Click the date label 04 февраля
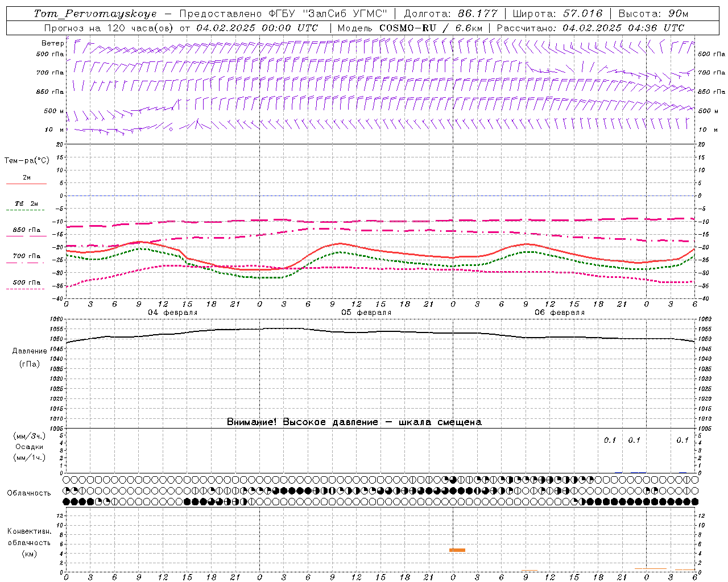728x582 pixels. 173,313
